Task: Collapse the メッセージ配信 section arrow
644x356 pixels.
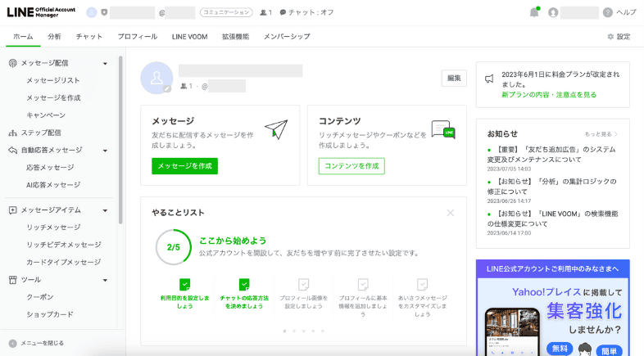Action: coord(105,64)
